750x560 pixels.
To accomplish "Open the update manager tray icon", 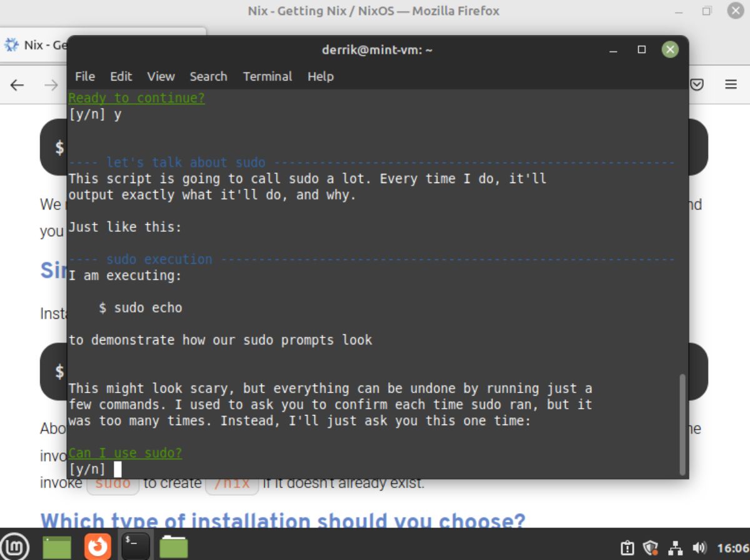I will pyautogui.click(x=627, y=549).
